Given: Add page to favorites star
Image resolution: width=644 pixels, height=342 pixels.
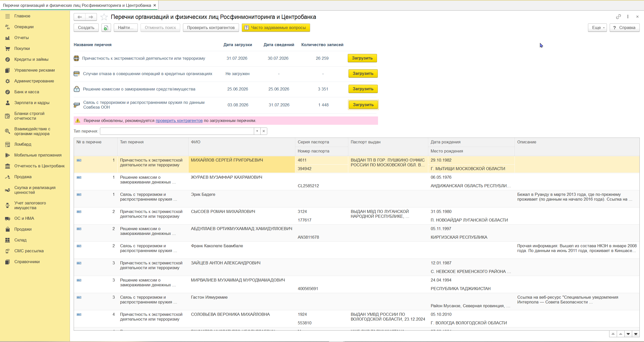Looking at the screenshot, I should pos(104,17).
